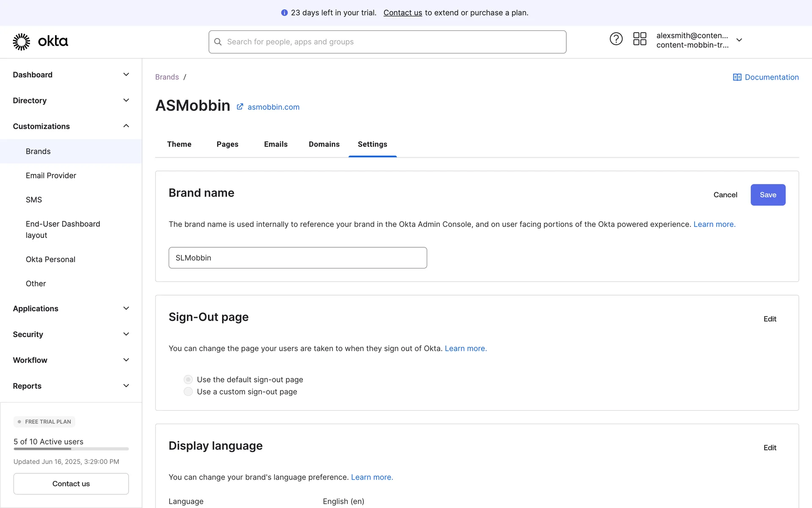Click the active users progress bar
812x508 pixels.
[x=71, y=449]
